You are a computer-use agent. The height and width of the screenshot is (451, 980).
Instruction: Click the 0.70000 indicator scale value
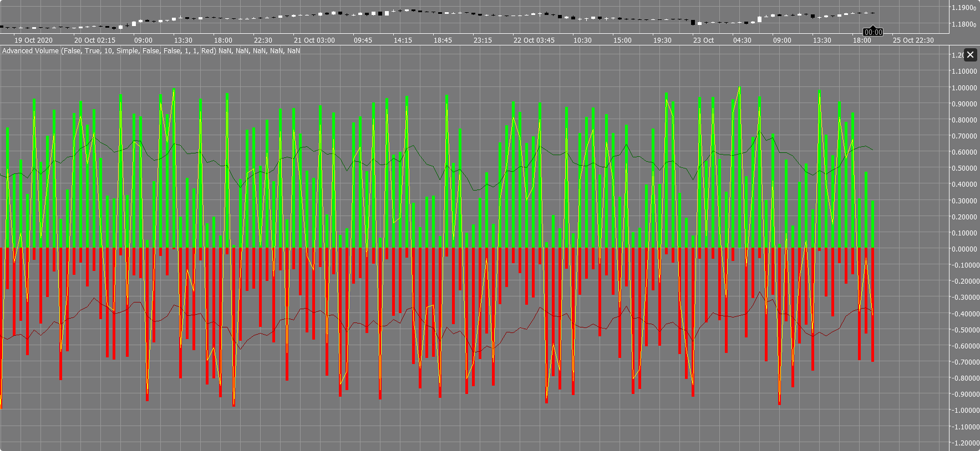click(x=964, y=136)
